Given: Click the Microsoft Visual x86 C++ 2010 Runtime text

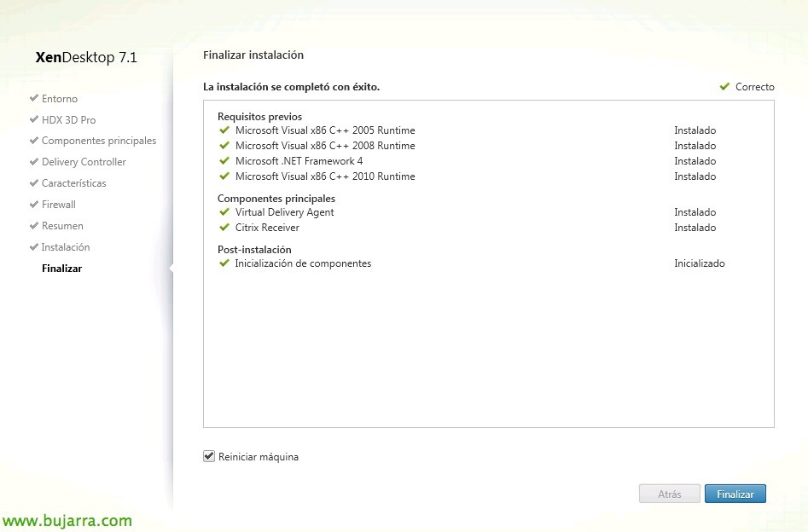Looking at the screenshot, I should 325,176.
